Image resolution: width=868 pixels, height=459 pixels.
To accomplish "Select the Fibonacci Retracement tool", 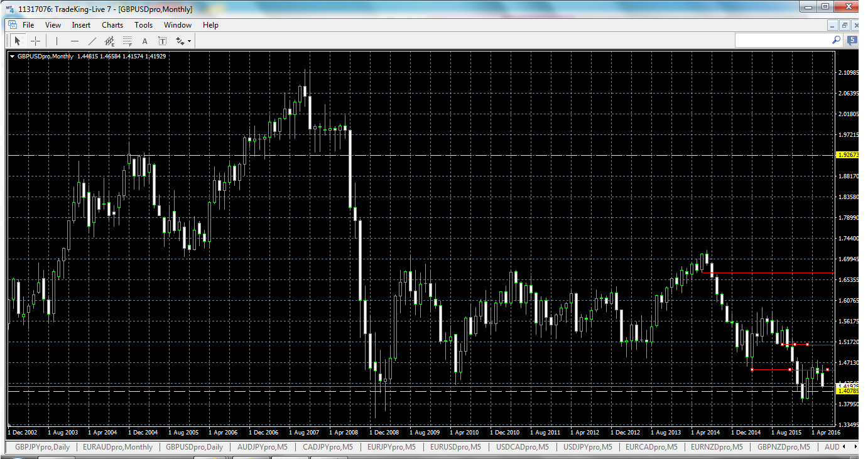I will click(127, 40).
